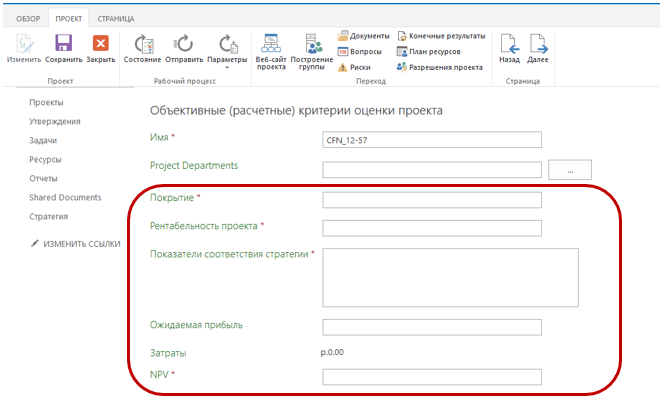Click ИЗМЕНИТЬ ССЫЛКИ edit links
The width and height of the screenshot is (665, 403).
[x=76, y=244]
